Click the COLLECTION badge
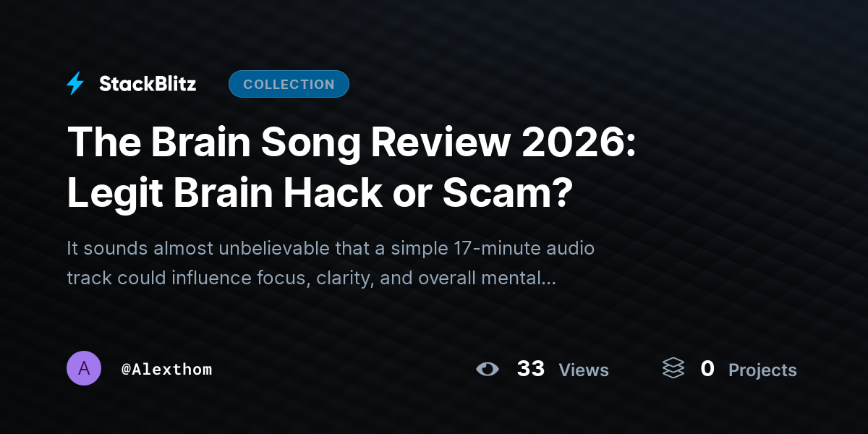868x434 pixels. [x=289, y=84]
